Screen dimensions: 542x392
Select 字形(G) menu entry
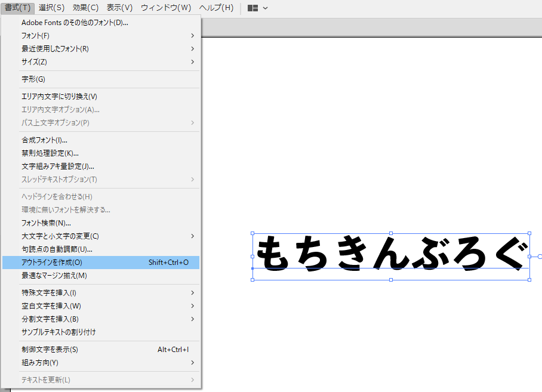(x=101, y=79)
